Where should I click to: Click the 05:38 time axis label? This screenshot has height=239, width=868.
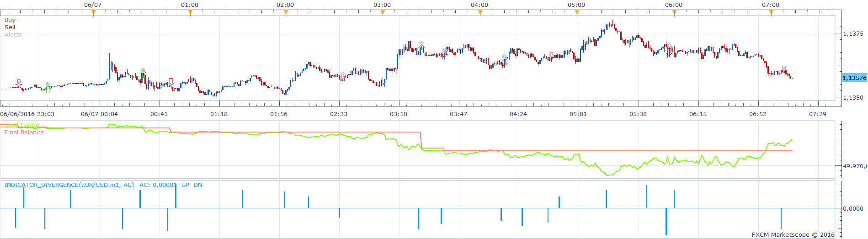point(638,114)
